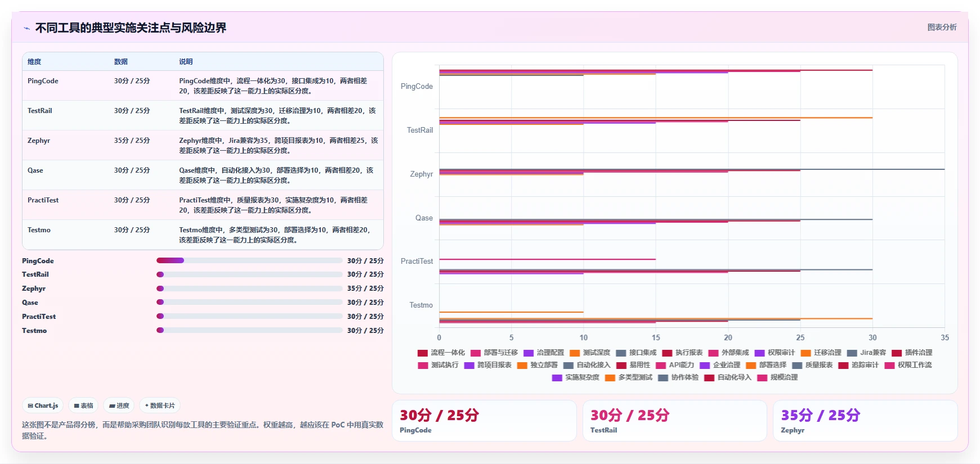Viewport: 980px width, 464px height.
Task: Select the 表格 tag
Action: [x=83, y=406]
